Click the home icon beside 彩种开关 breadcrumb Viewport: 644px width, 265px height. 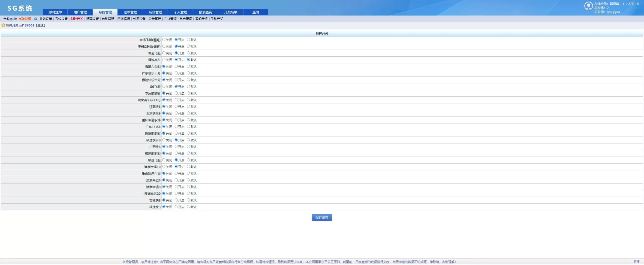3,25
